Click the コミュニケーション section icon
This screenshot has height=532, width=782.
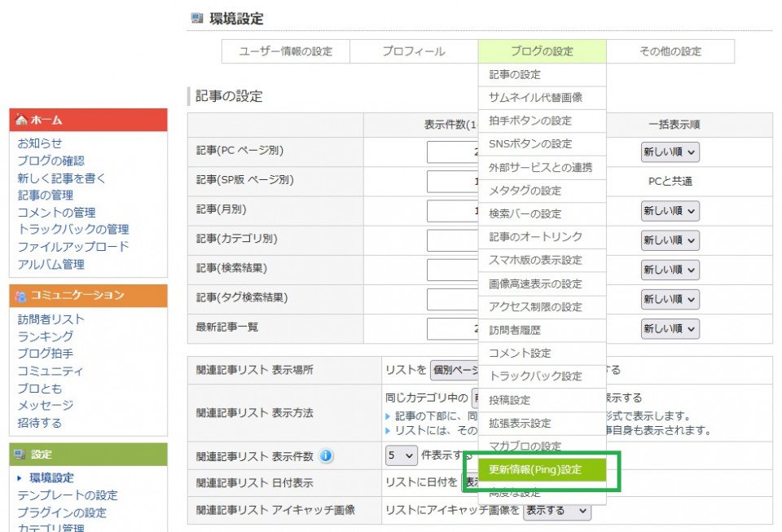coord(21,296)
